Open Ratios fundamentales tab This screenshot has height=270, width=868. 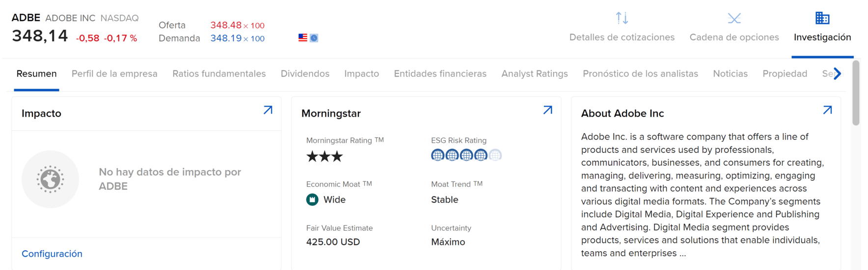click(x=219, y=74)
